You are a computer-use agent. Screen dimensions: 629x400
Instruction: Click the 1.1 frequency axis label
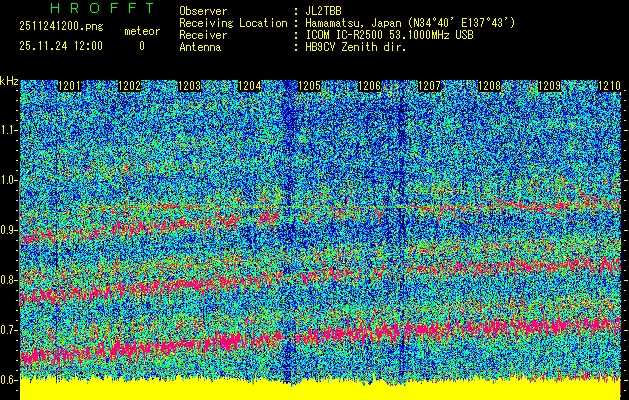tap(9, 130)
